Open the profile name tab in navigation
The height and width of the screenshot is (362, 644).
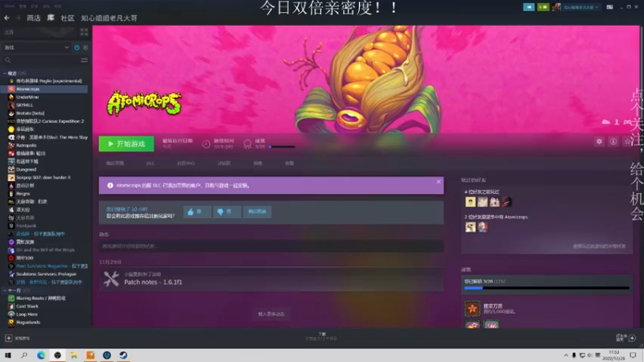tap(109, 18)
